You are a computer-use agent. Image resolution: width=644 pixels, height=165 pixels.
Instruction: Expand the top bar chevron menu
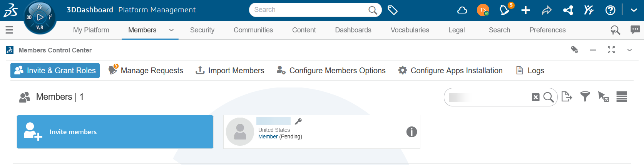[634, 10]
